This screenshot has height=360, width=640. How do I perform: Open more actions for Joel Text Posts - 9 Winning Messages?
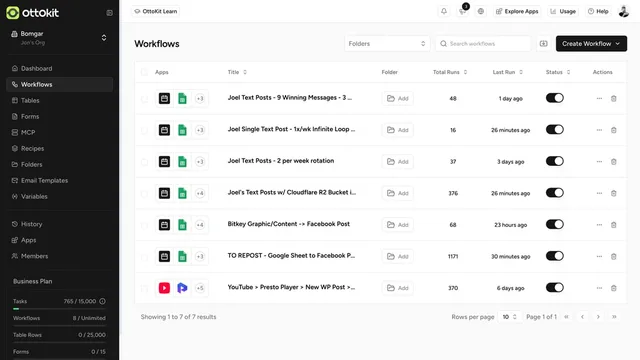[599, 98]
